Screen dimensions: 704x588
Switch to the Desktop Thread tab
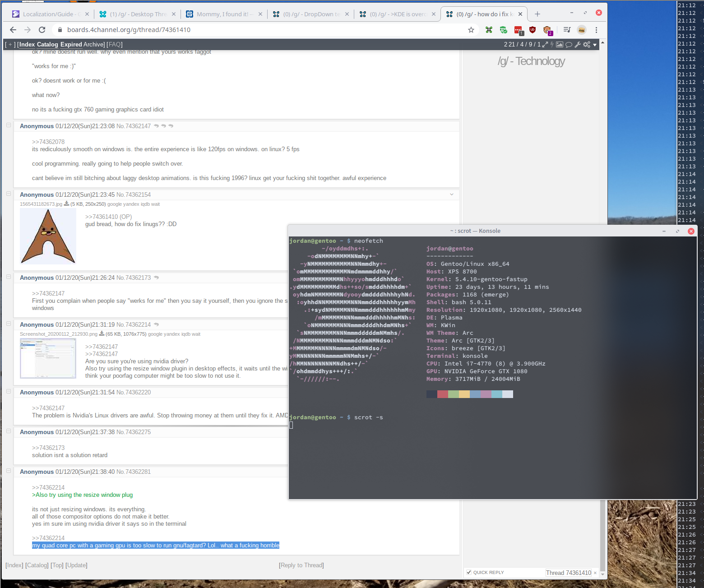138,14
